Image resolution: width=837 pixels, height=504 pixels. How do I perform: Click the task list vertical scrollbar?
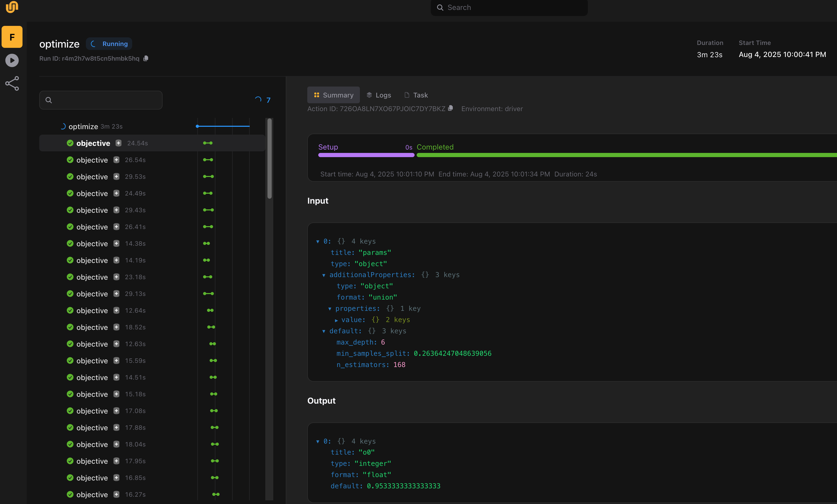click(x=269, y=158)
